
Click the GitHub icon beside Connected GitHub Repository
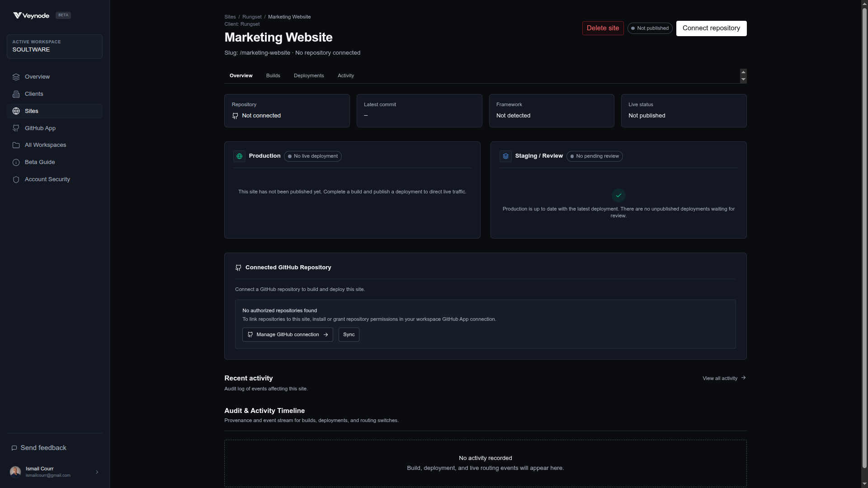(x=238, y=267)
